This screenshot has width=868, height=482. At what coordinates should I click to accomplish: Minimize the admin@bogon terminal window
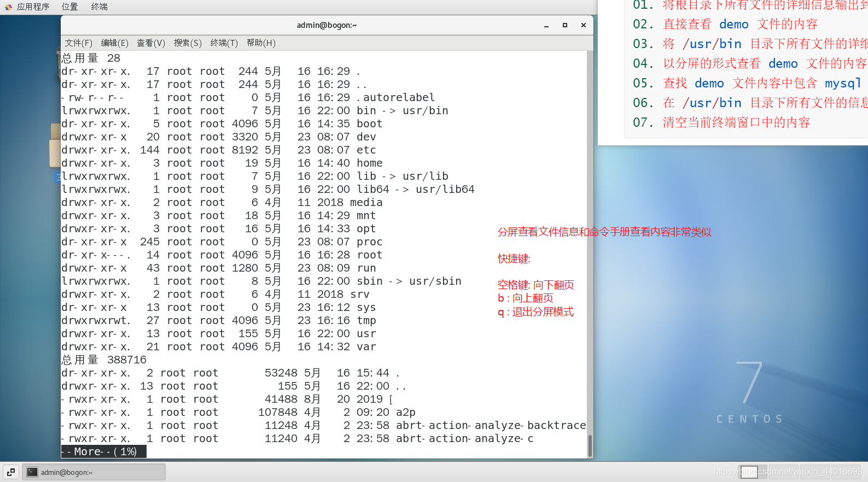pos(546,25)
